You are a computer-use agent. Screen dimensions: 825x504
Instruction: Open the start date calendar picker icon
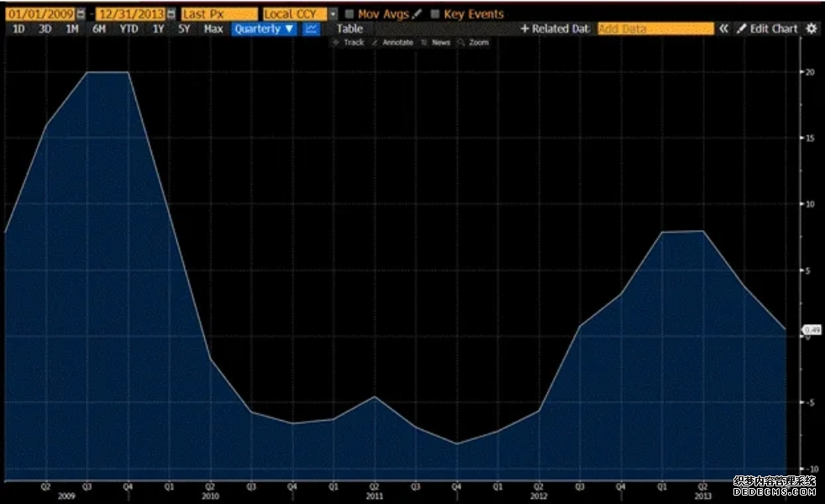pyautogui.click(x=81, y=14)
